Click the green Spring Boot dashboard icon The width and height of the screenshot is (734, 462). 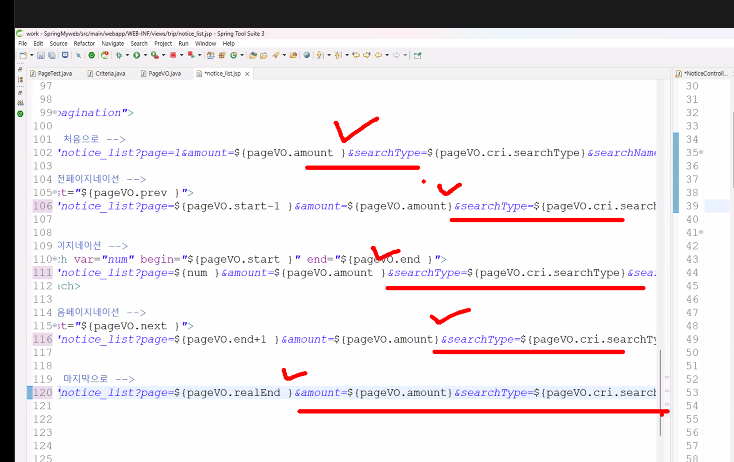click(x=92, y=55)
